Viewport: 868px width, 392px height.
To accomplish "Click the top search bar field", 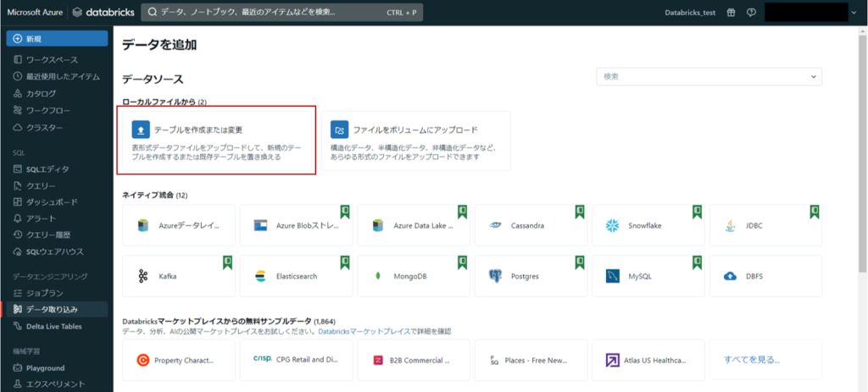I will tap(281, 13).
